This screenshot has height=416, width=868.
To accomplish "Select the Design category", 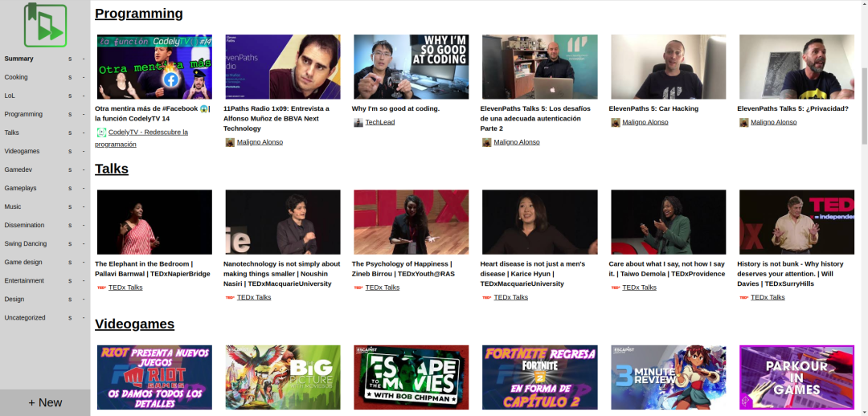I will [14, 300].
